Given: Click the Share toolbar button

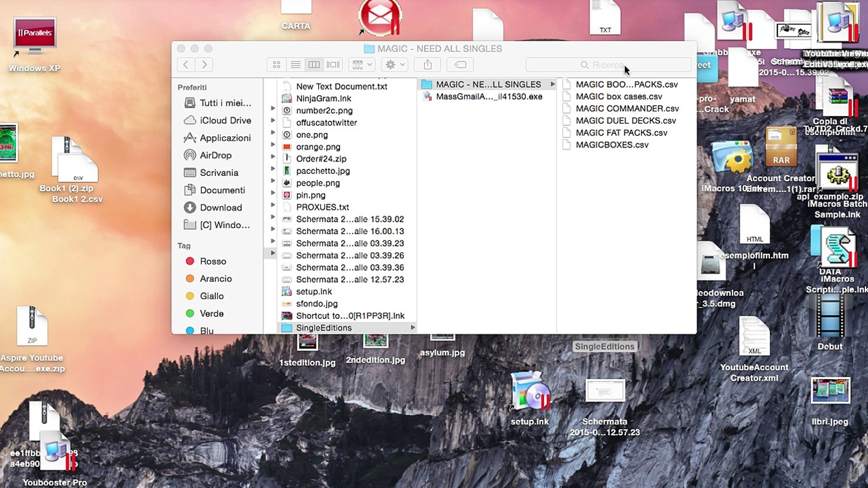Looking at the screenshot, I should pos(428,65).
